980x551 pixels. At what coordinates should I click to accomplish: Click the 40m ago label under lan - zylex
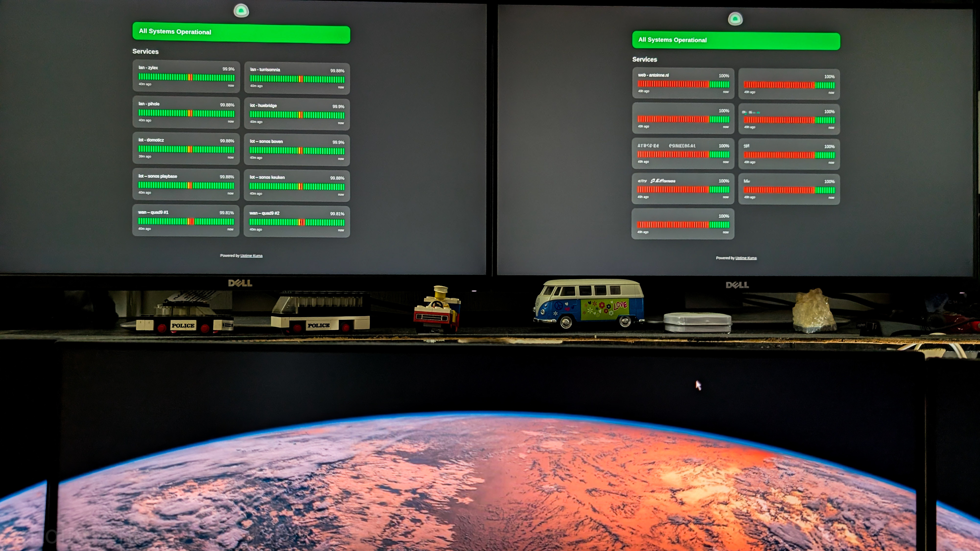(x=145, y=84)
